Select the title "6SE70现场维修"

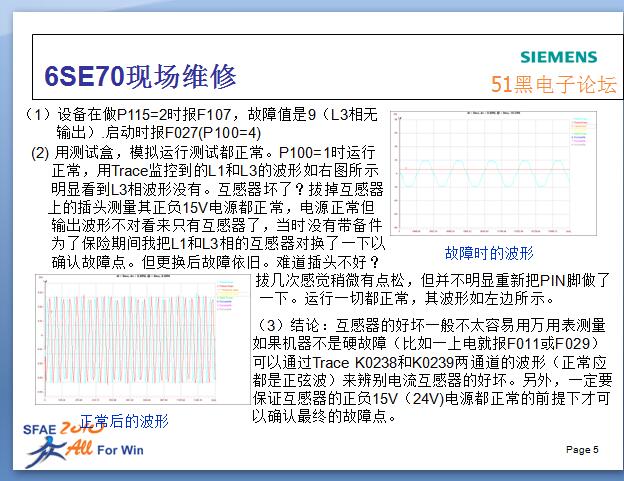point(140,76)
